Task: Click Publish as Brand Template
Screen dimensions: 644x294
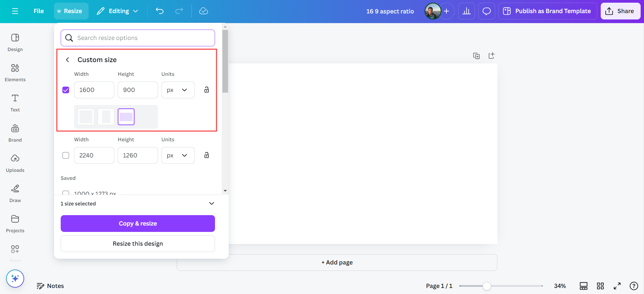Action: click(548, 11)
